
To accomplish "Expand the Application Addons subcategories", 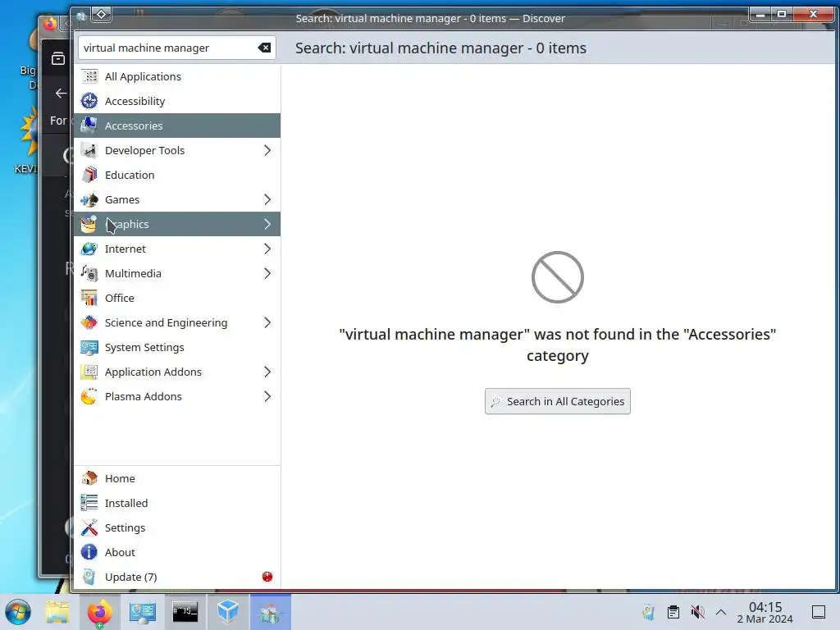I will tap(267, 372).
